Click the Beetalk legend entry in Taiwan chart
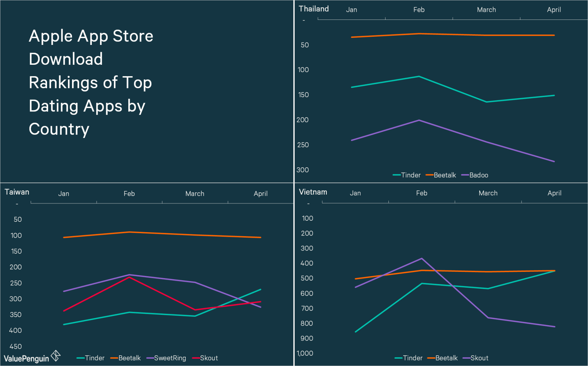This screenshot has height=366, width=588. pos(125,358)
